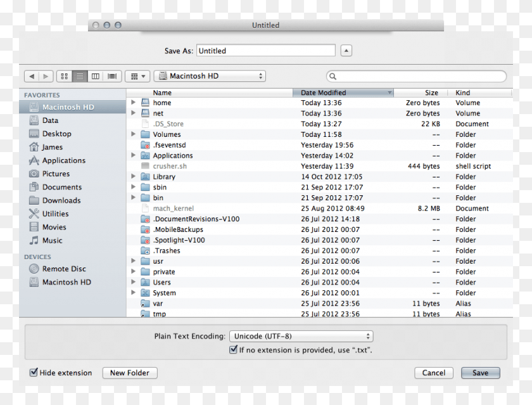Open the item arrangement dropdown
The width and height of the screenshot is (532, 405).
(137, 76)
